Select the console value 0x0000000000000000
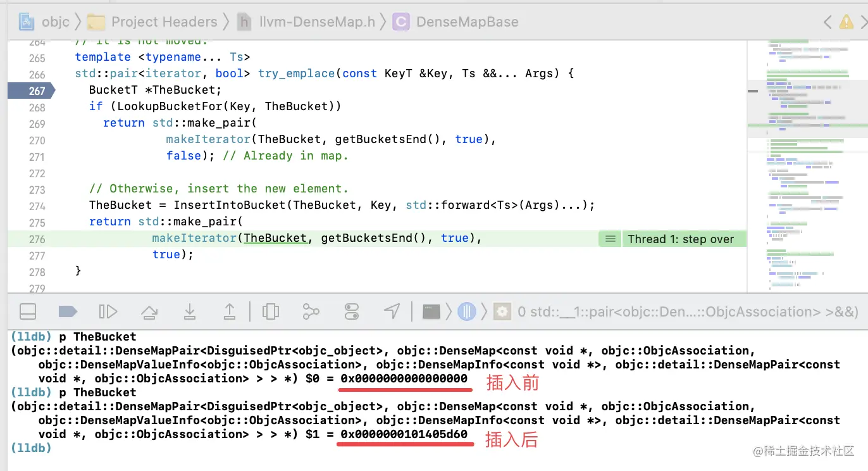Image resolution: width=868 pixels, height=471 pixels. [x=404, y=379]
